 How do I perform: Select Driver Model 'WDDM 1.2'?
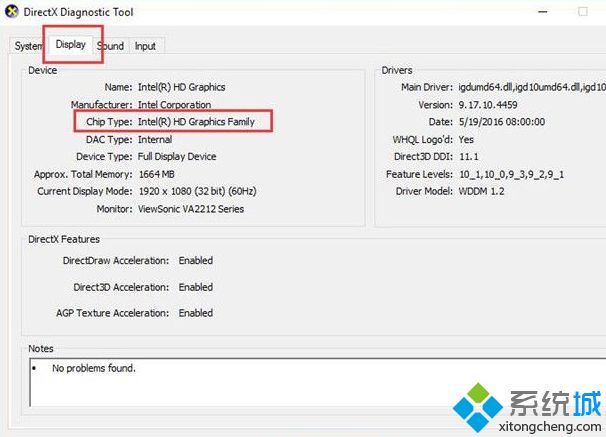coord(481,191)
